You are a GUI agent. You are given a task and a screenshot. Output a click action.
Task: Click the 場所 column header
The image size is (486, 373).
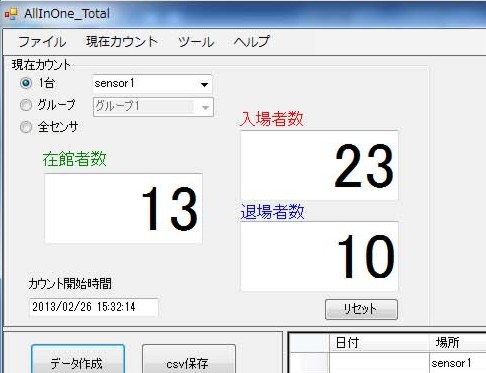pos(457,342)
